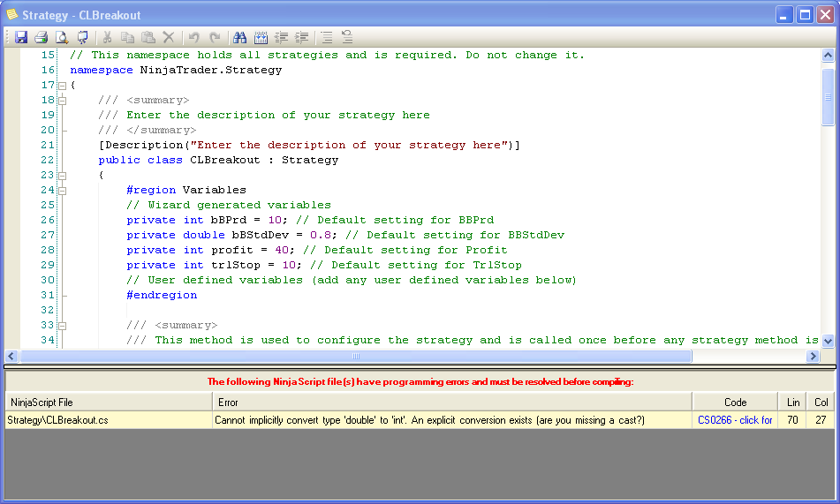Click the red programming errors warning message
This screenshot has height=504, width=840.
click(420, 382)
